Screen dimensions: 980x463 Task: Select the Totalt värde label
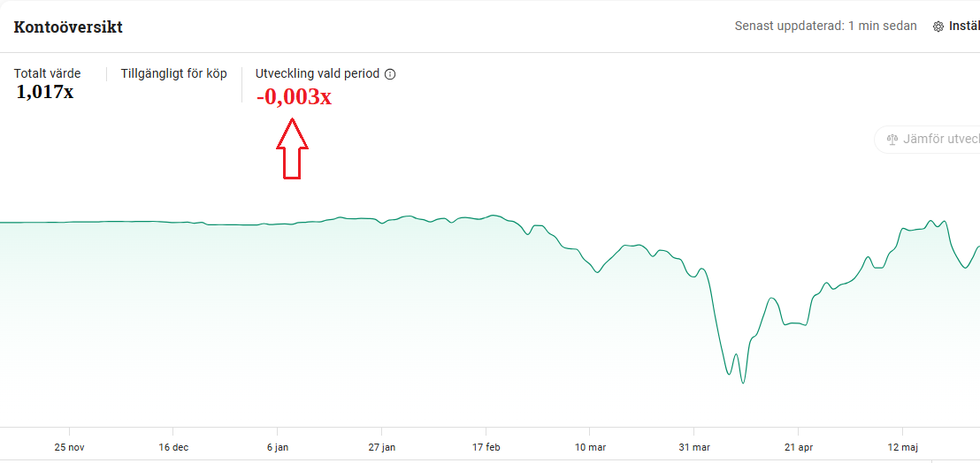[x=47, y=73]
